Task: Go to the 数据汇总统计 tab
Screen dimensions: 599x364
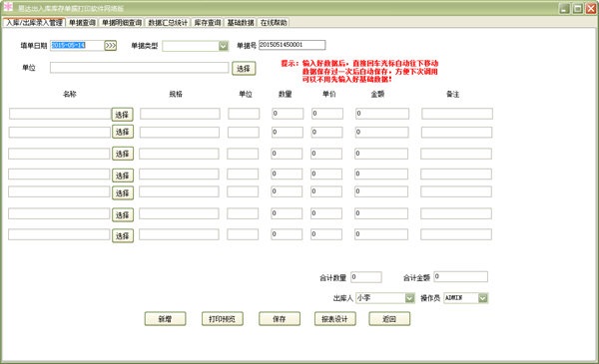Action: 168,23
